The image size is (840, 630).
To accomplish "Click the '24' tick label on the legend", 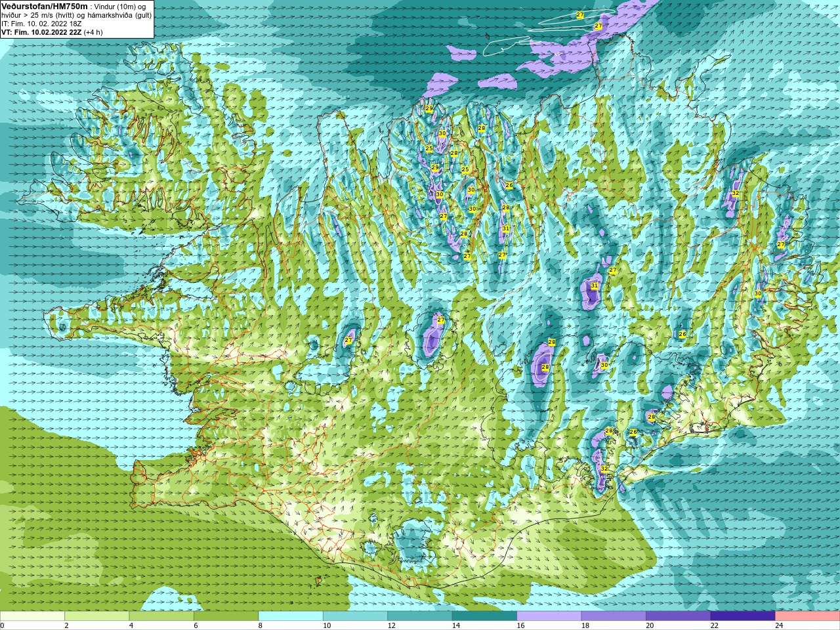I will 779,625.
